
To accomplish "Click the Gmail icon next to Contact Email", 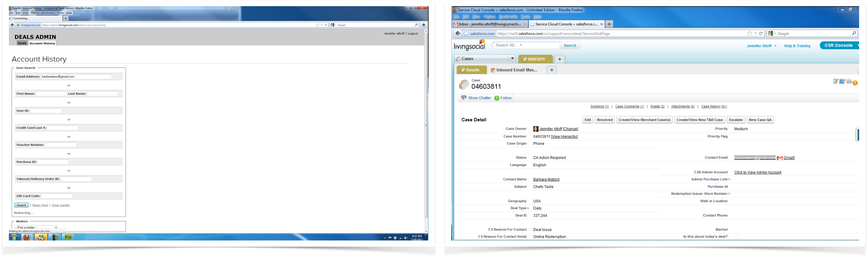I will (x=780, y=157).
